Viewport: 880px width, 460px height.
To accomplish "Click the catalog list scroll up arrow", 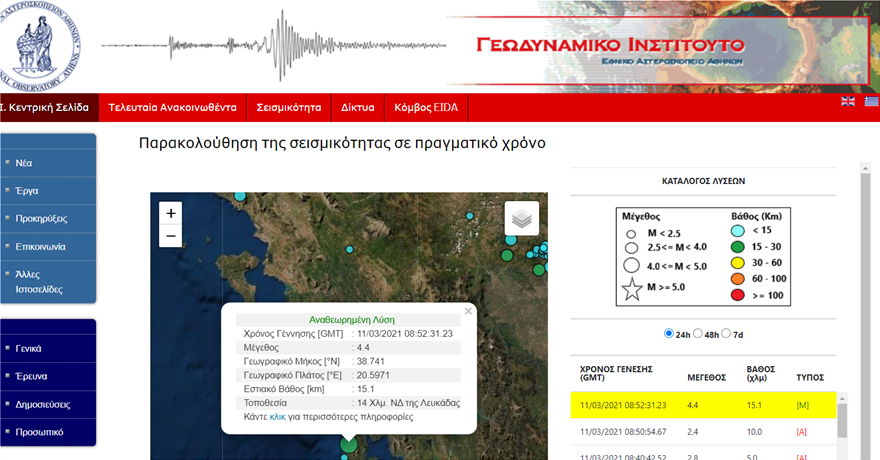I will click(x=842, y=398).
